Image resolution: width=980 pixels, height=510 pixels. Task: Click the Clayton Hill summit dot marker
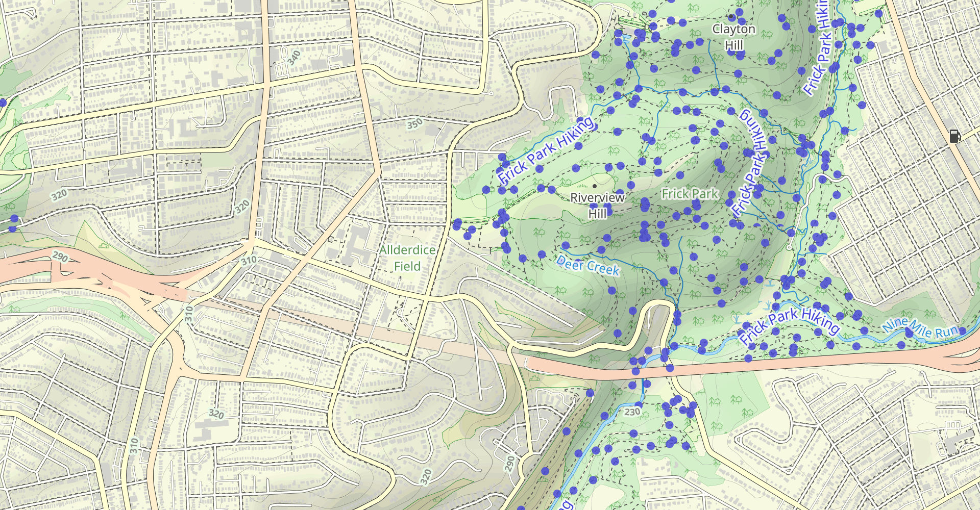point(731,17)
